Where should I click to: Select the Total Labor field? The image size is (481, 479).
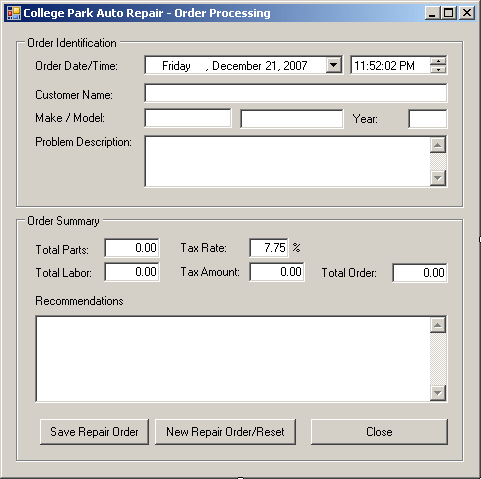click(132, 272)
